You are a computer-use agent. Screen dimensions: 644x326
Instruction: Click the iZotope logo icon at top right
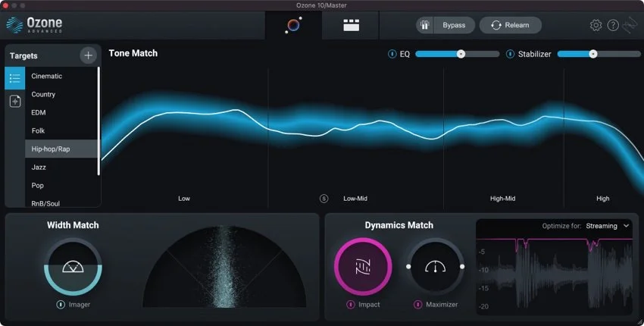coord(630,25)
